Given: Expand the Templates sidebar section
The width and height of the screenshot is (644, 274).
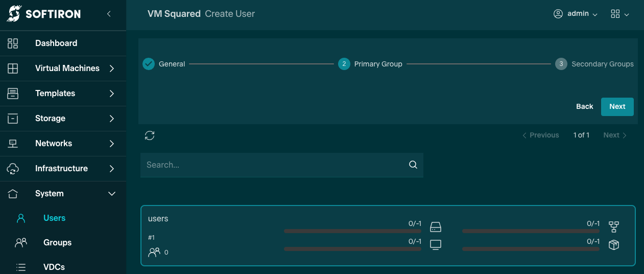Looking at the screenshot, I should [x=112, y=94].
